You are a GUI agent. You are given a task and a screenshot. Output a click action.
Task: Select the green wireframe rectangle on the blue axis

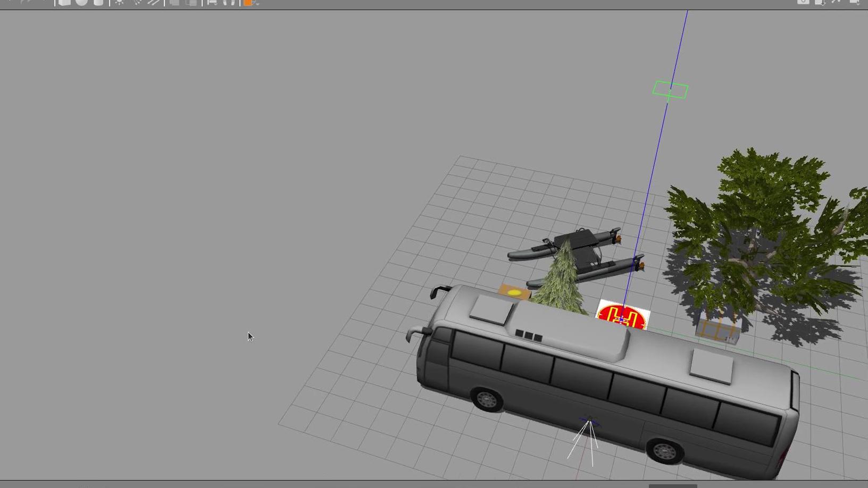[x=670, y=90]
